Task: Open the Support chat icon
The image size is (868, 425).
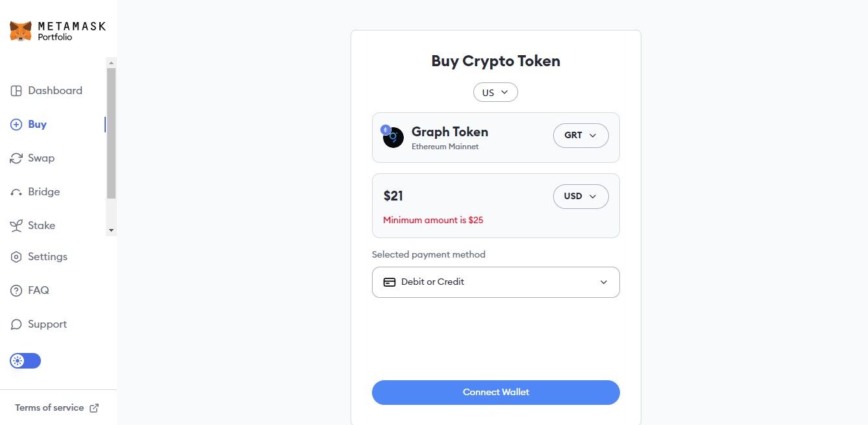Action: (16, 324)
